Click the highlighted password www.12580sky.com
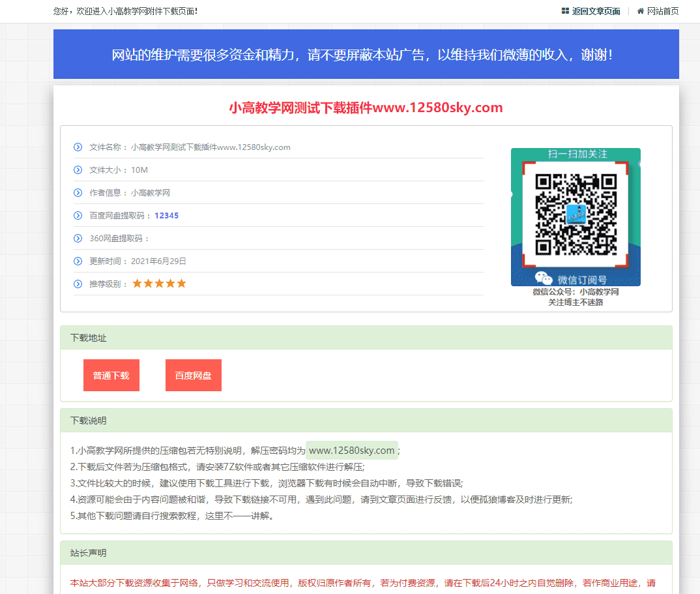This screenshot has width=700, height=594. click(x=352, y=450)
